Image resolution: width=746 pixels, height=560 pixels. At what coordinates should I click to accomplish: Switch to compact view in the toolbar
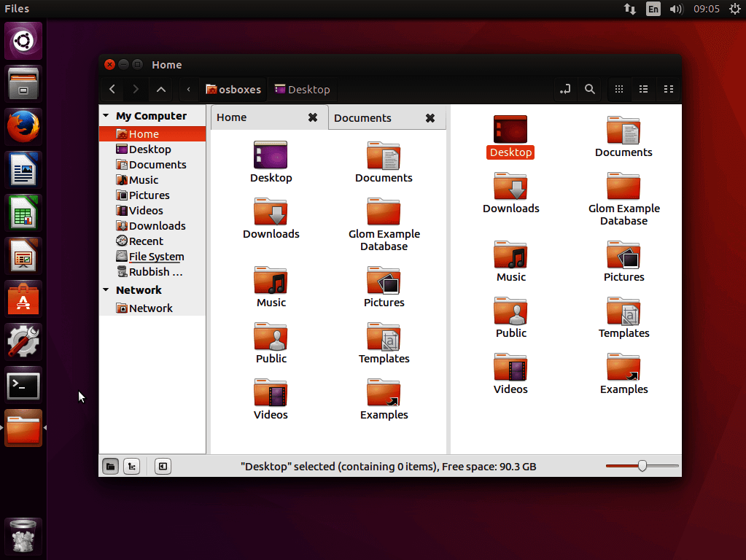(x=669, y=89)
